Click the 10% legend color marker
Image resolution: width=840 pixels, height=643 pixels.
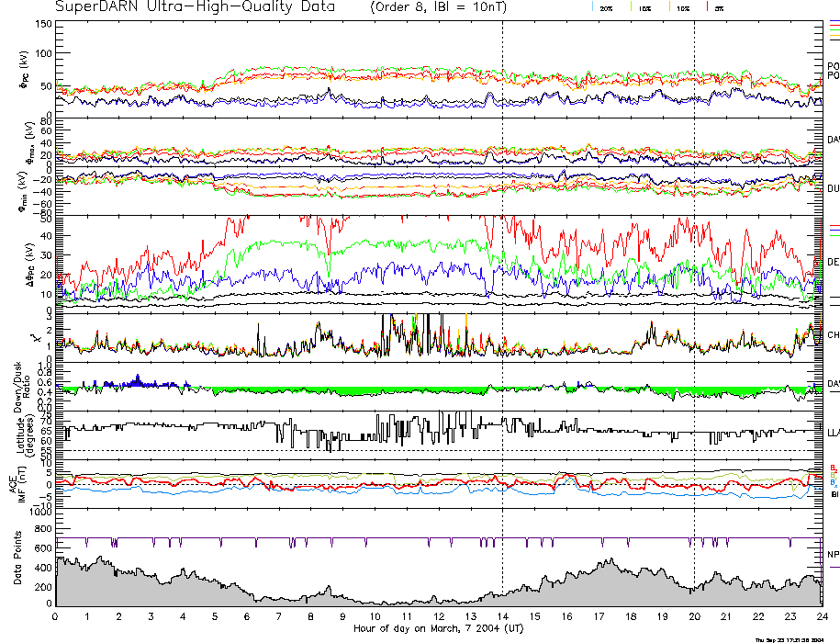(x=669, y=7)
